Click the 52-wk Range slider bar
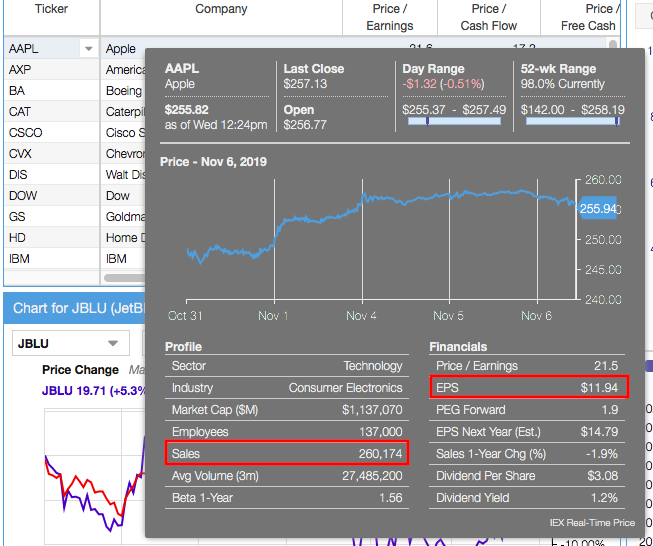Screen dimensions: 653x546 573,121
